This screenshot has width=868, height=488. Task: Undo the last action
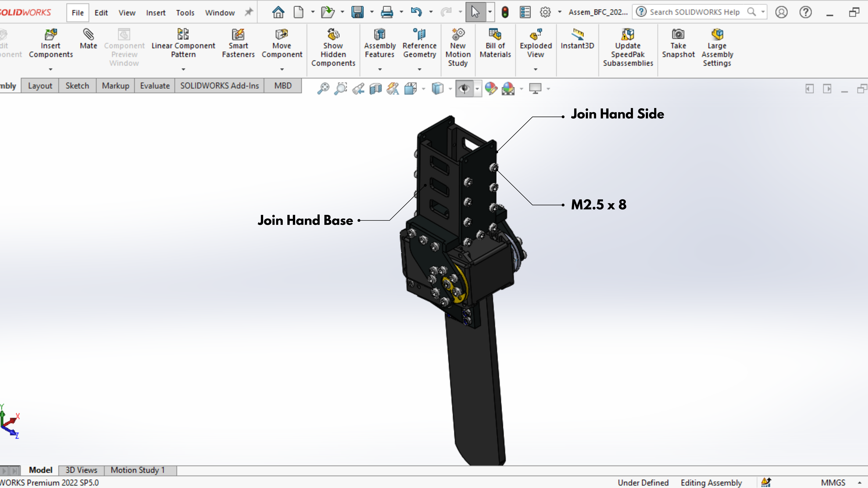click(x=416, y=12)
